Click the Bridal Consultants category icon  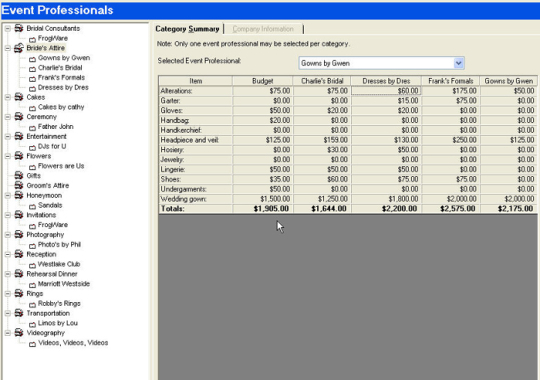[x=19, y=28]
